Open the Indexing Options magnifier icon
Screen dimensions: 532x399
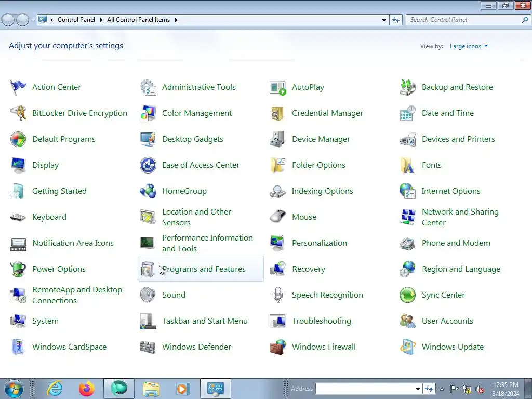278,191
